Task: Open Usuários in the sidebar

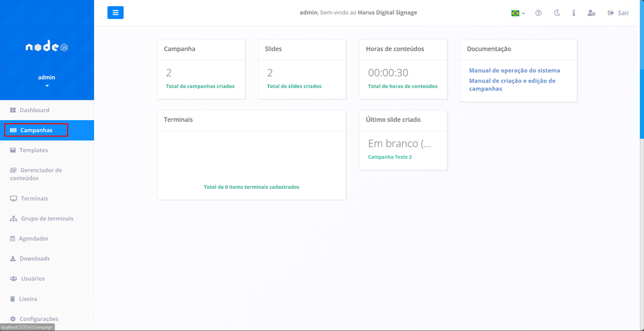Action: (x=33, y=279)
